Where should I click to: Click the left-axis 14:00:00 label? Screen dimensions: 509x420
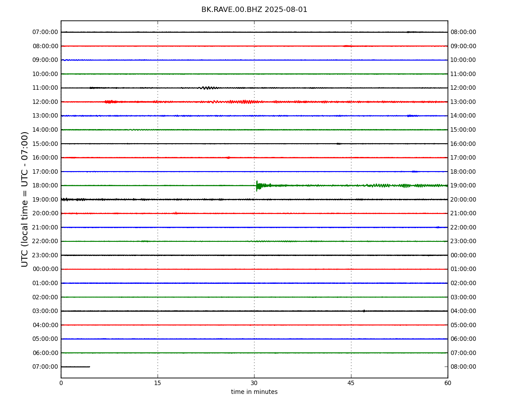tap(46, 130)
